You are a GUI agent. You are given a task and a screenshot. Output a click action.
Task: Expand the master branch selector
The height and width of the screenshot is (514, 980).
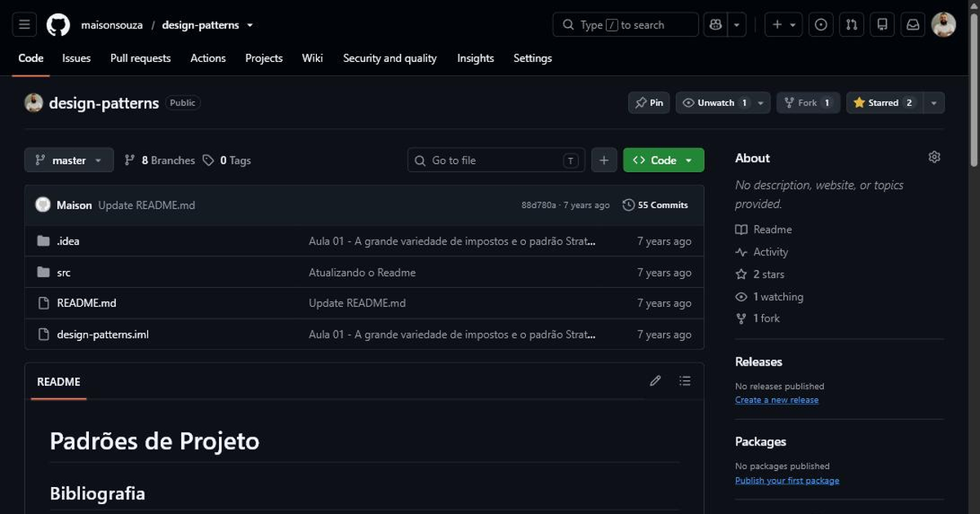[x=69, y=161]
